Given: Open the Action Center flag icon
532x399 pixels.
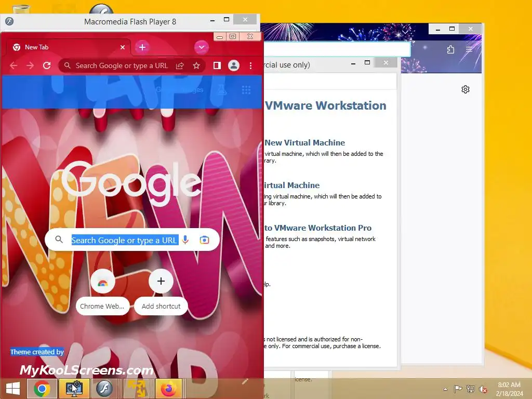Looking at the screenshot, I should coord(458,389).
